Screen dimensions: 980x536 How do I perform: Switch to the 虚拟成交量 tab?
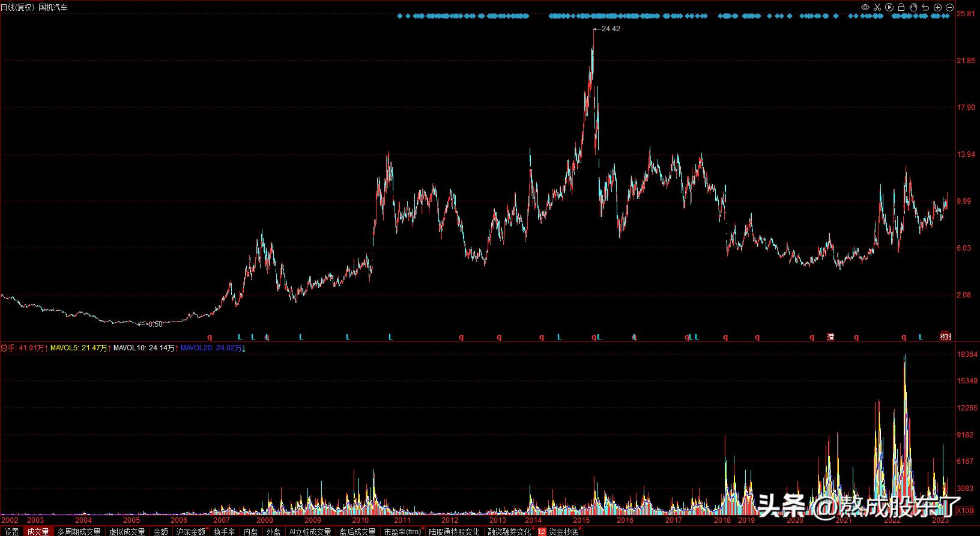(x=127, y=532)
